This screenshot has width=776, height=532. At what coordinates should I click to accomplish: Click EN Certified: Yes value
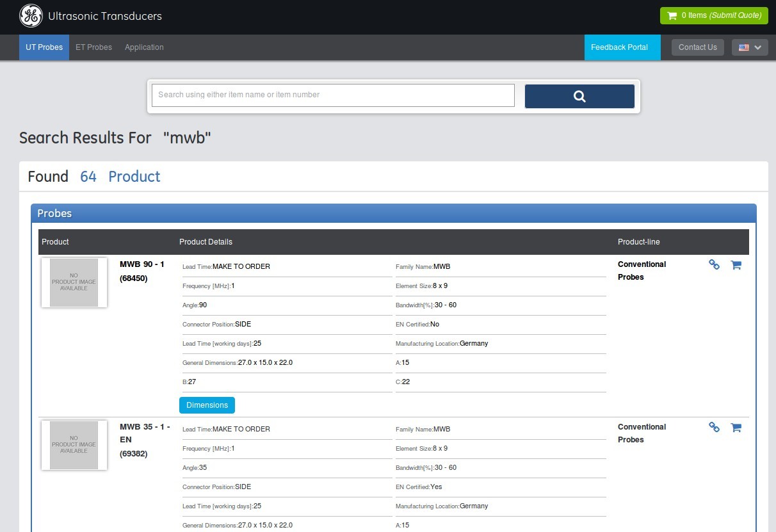[x=436, y=487]
